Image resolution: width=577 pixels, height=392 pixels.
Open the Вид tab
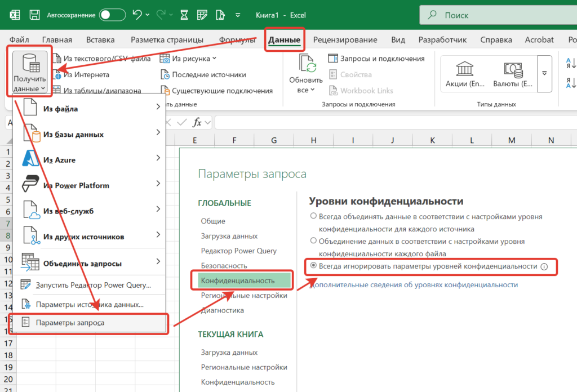point(398,40)
